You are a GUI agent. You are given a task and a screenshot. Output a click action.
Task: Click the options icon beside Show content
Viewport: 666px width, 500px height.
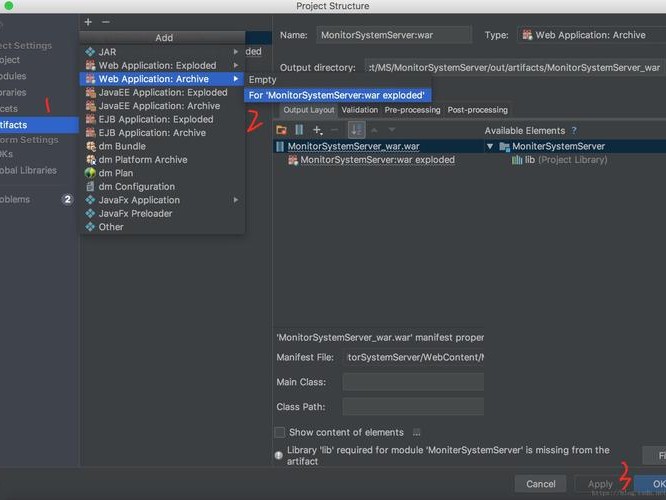(417, 432)
